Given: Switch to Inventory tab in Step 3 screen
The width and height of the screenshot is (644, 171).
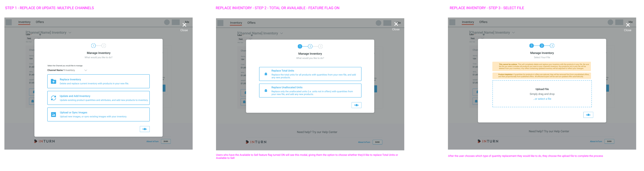Looking at the screenshot, I should (x=468, y=22).
